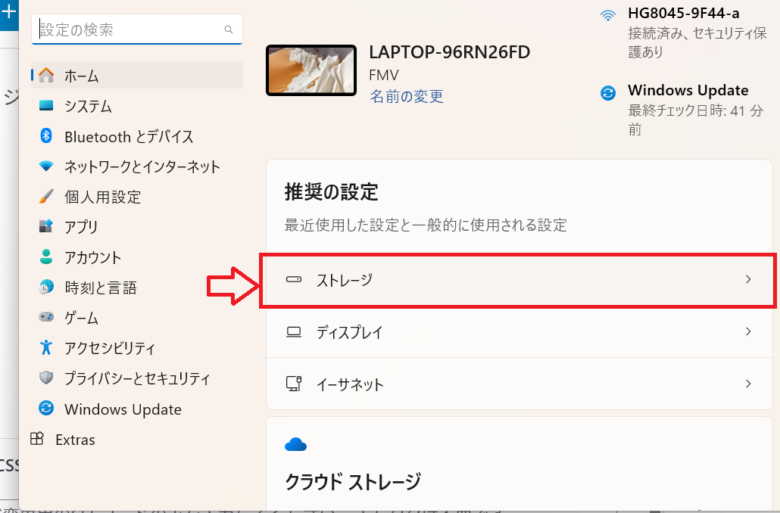Click the 名前の変更 link

pos(406,97)
